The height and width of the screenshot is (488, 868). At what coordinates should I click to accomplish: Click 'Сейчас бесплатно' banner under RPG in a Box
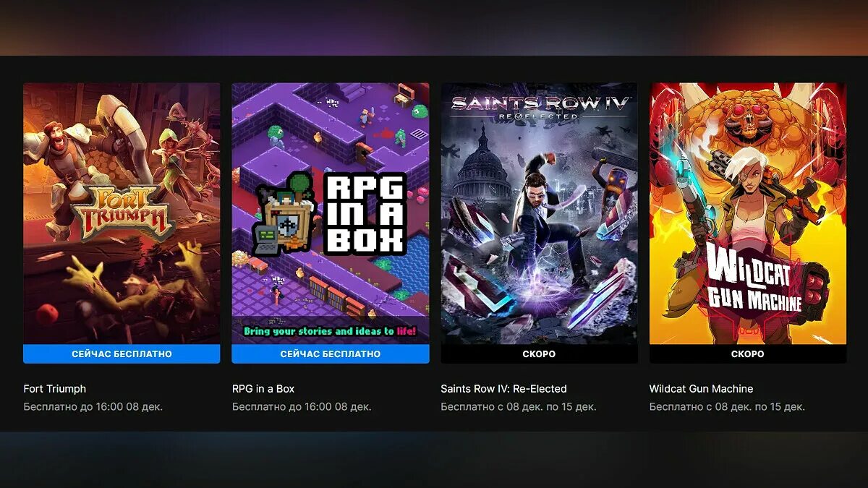[331, 354]
